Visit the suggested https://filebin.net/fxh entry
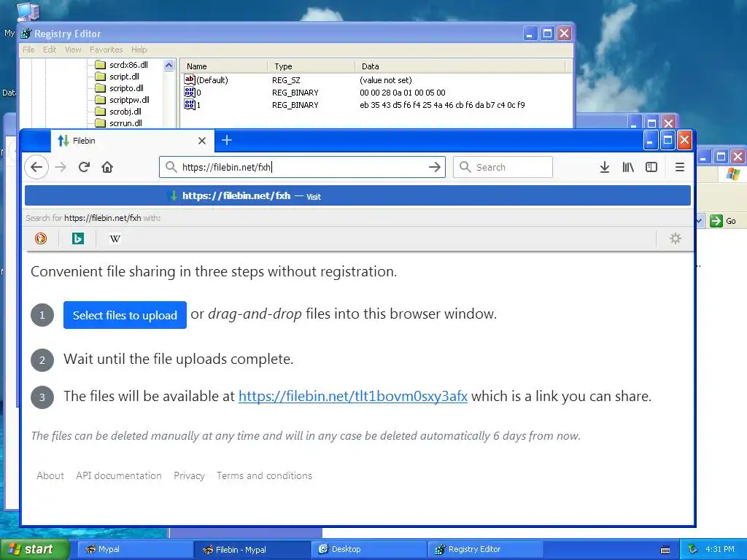Image resolution: width=747 pixels, height=560 pixels. (x=357, y=195)
